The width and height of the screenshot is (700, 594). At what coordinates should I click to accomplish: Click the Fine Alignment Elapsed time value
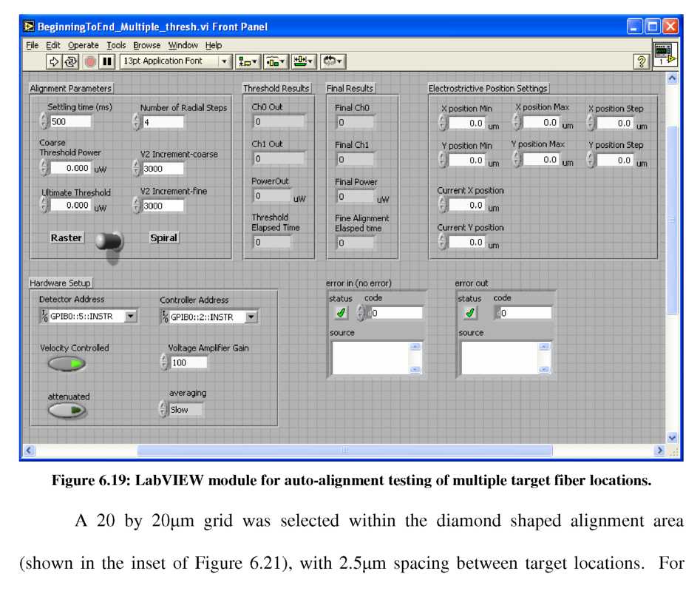(x=356, y=243)
